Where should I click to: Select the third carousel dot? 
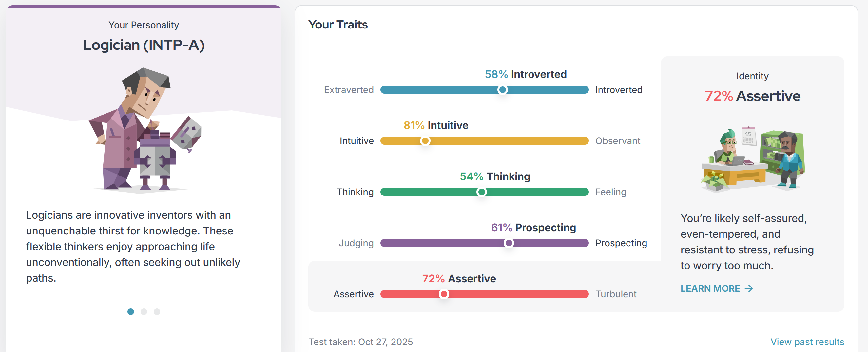pyautogui.click(x=157, y=312)
